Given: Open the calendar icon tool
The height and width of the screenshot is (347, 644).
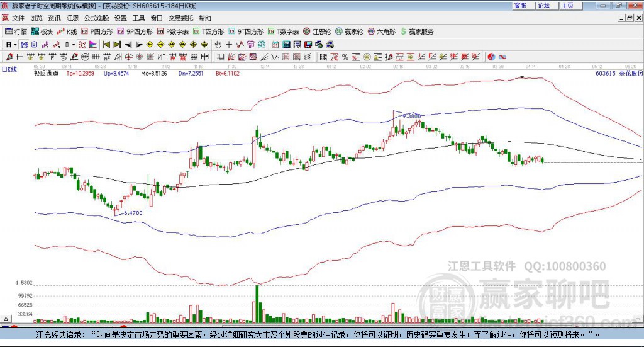Looking at the screenshot, I should pyautogui.click(x=275, y=45).
